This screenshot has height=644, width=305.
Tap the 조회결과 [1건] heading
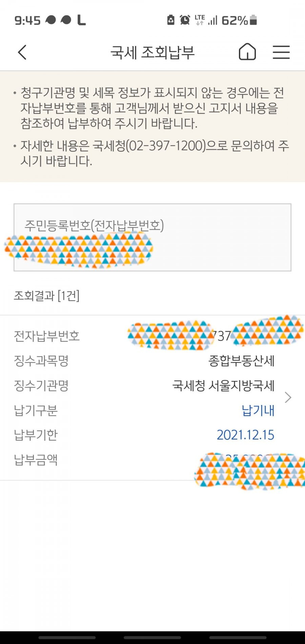(46, 296)
